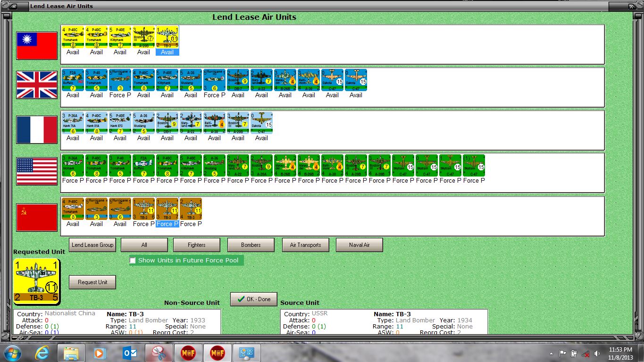This screenshot has height=362, width=644.
Task: Pick the American Baltimore A-30 counter
Action: click(x=332, y=166)
